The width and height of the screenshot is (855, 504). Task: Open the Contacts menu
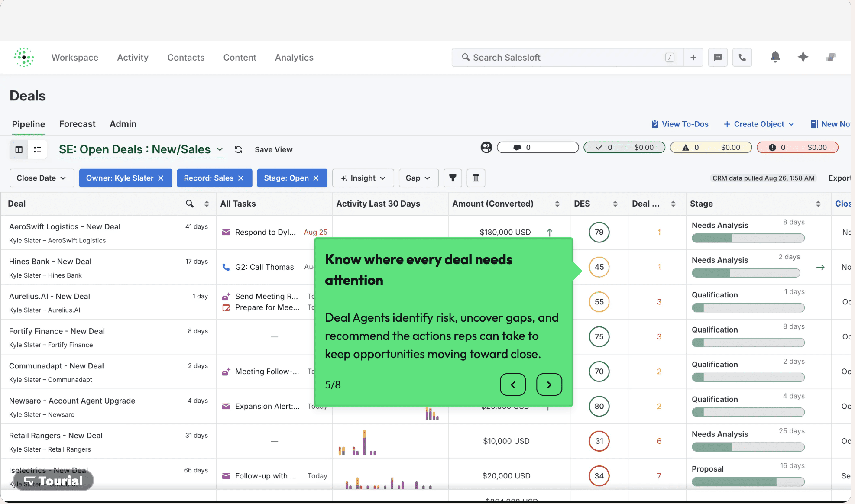(x=186, y=57)
